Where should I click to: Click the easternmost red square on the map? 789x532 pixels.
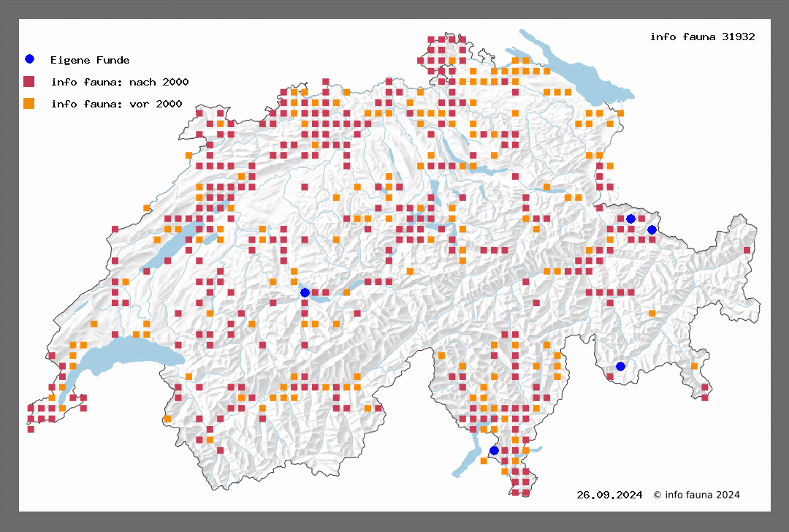coord(747,250)
